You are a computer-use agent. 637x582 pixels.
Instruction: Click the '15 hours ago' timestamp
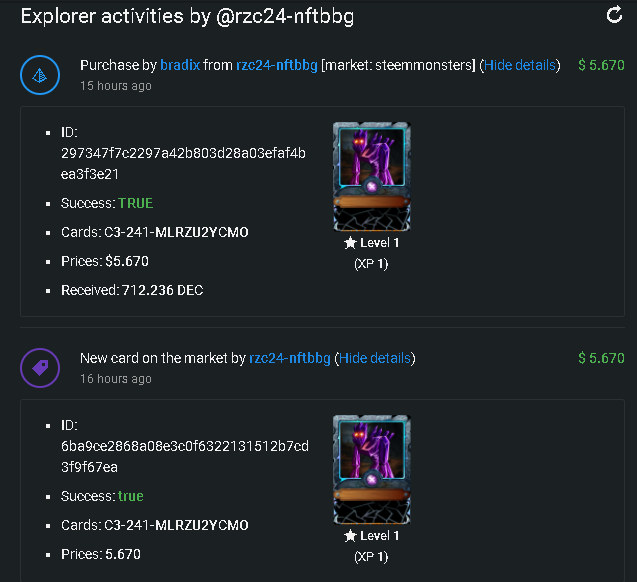tap(116, 86)
